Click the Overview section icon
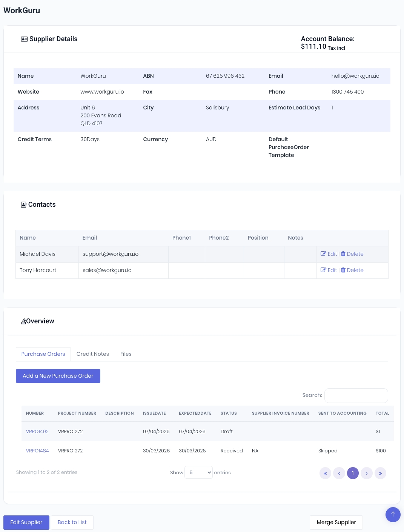 (23, 321)
